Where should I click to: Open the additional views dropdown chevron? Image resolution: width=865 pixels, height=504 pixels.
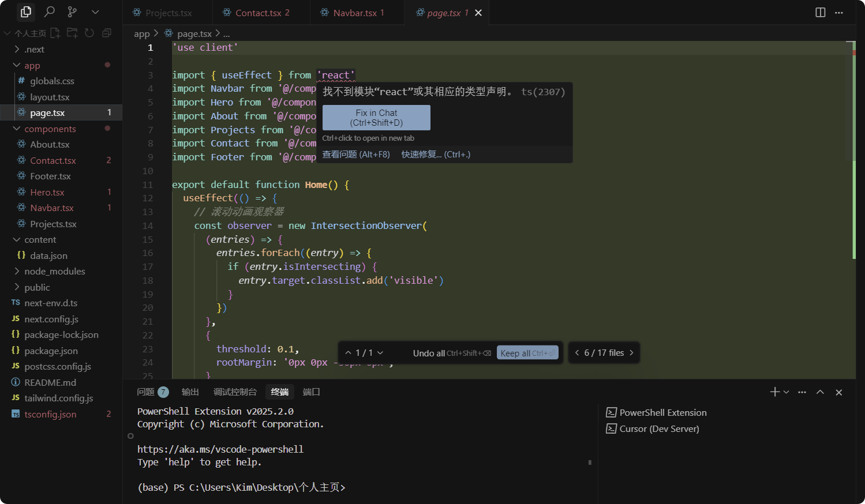pos(95,12)
